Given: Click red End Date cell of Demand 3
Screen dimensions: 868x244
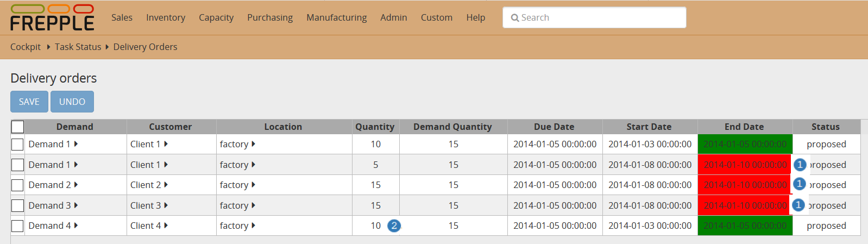Looking at the screenshot, I should click(x=745, y=205).
